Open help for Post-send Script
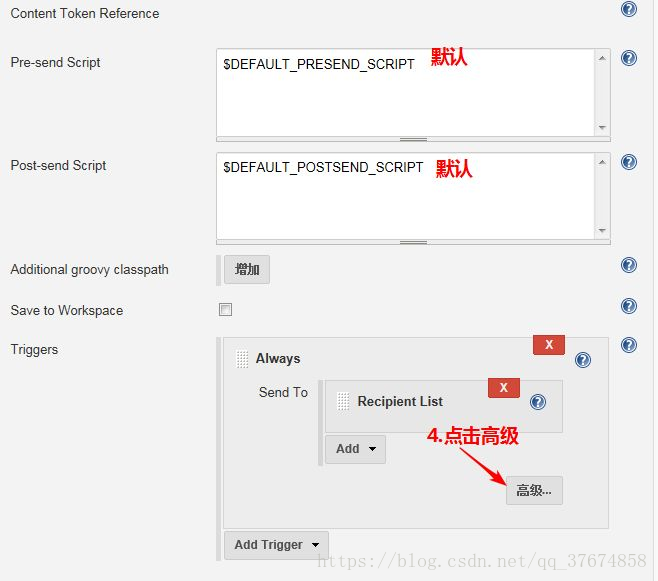This screenshot has height=581, width=658. [x=629, y=162]
